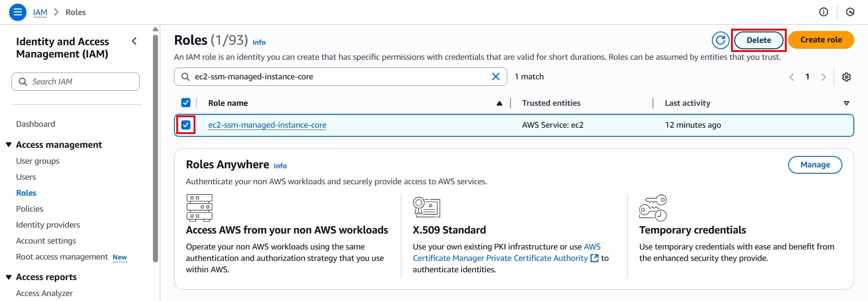The height and width of the screenshot is (301, 868).
Task: Click the IAM breadcrumb link
Action: (x=40, y=12)
